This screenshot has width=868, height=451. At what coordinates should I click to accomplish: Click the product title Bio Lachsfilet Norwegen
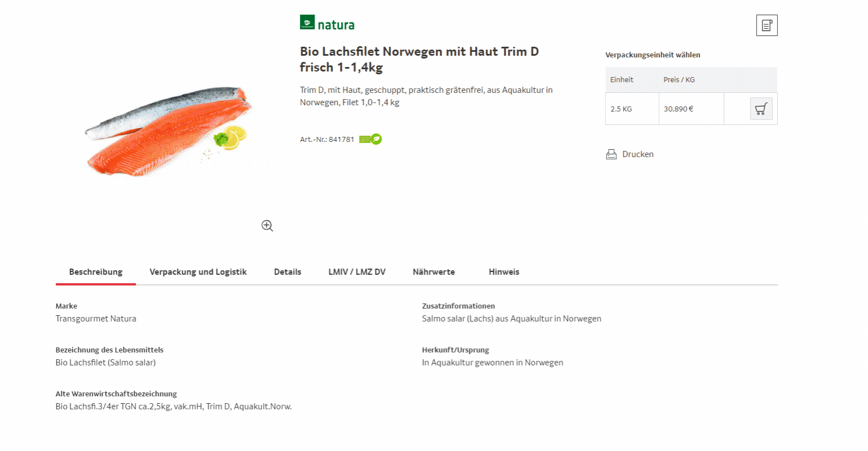coord(419,59)
